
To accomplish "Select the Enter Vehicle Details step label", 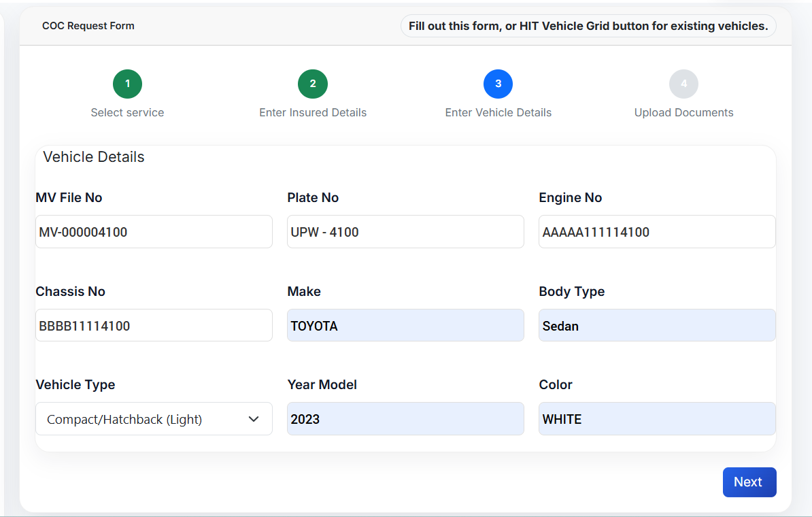I will [498, 113].
